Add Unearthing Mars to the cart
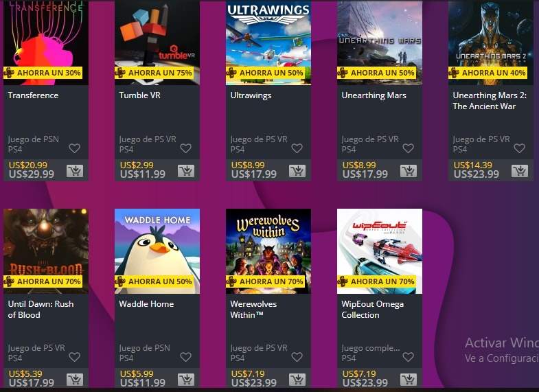 tap(409, 171)
